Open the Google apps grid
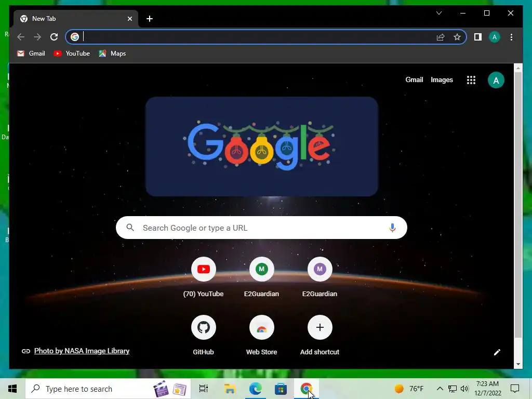This screenshot has width=532, height=399. 471,80
